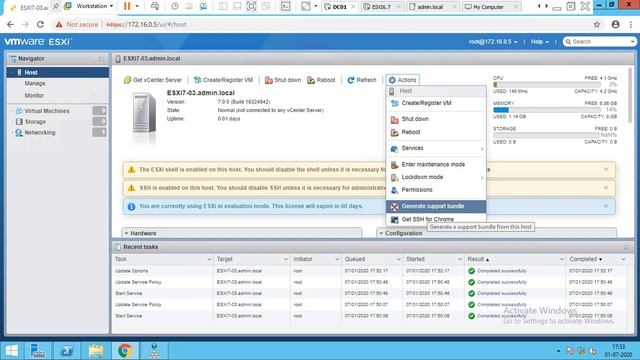640x360 pixels.
Task: Click the Get vCenter Server button
Action: [x=153, y=80]
